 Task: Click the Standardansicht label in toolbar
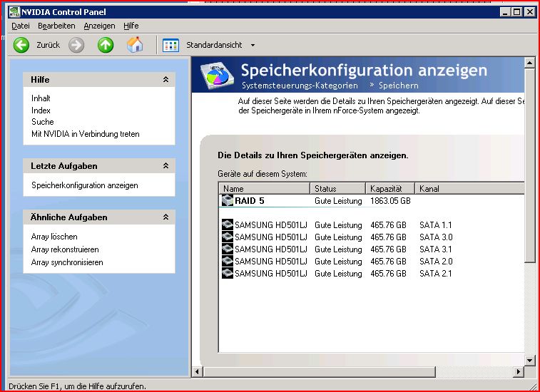(214, 45)
